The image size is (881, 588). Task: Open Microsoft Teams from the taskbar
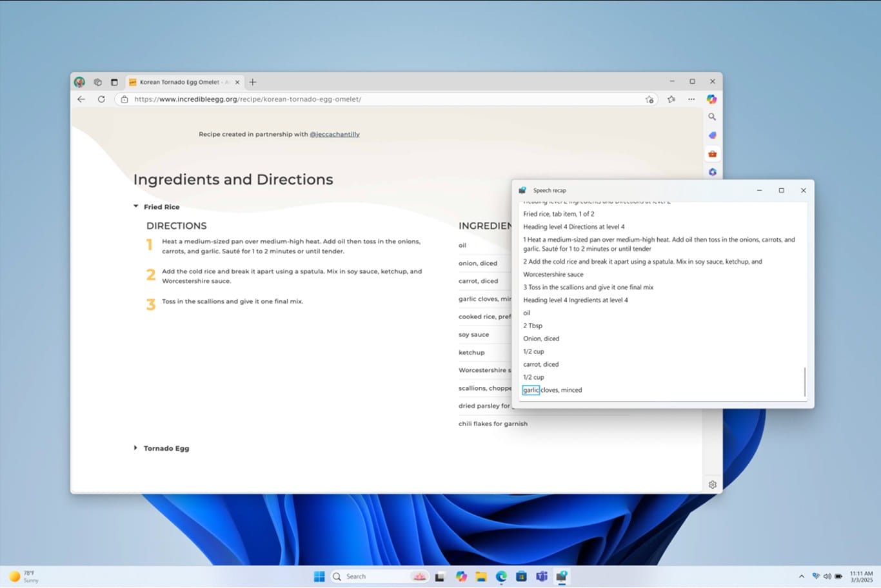coord(542,576)
